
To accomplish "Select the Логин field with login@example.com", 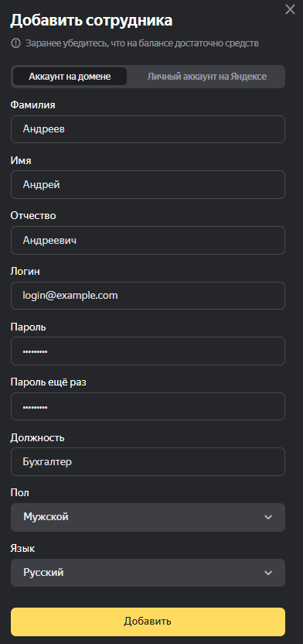I will tap(148, 296).
